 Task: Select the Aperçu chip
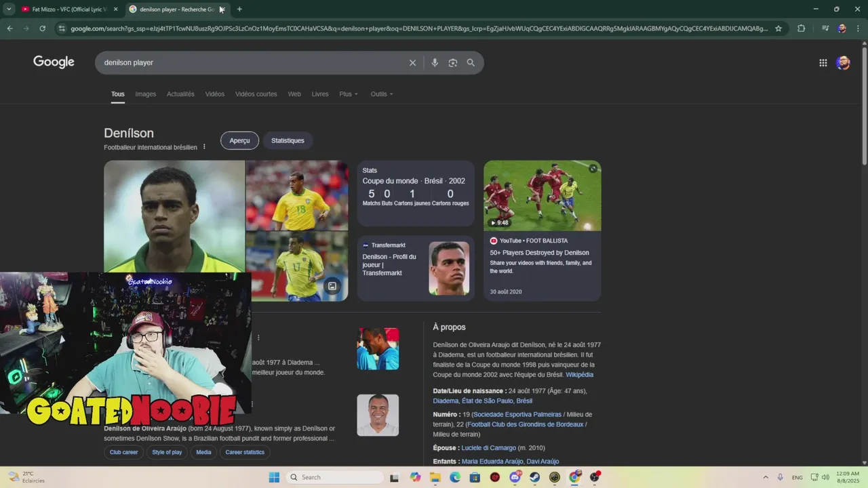click(x=239, y=140)
